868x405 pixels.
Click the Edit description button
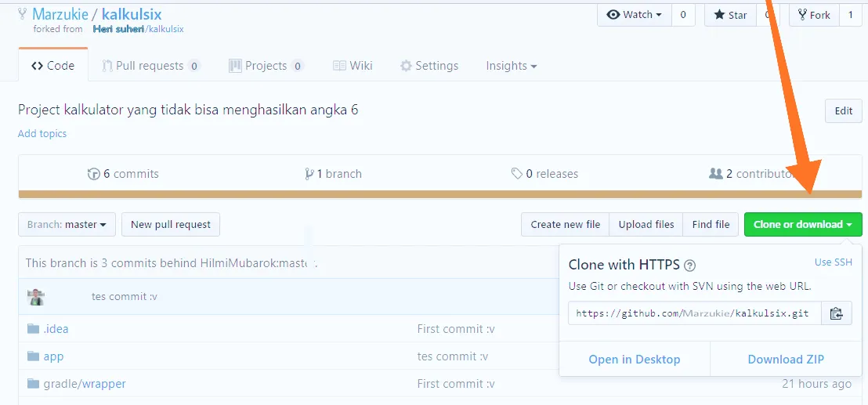point(843,110)
